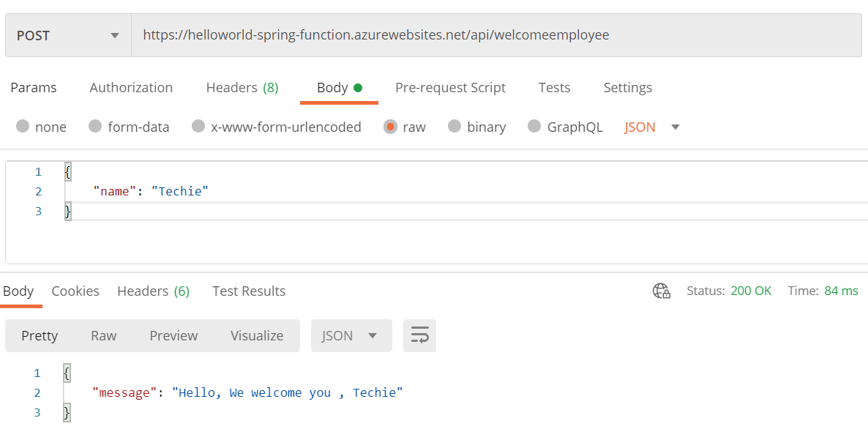Open the response format dropdown showing JSON
This screenshot has height=429, width=868.
[x=351, y=335]
